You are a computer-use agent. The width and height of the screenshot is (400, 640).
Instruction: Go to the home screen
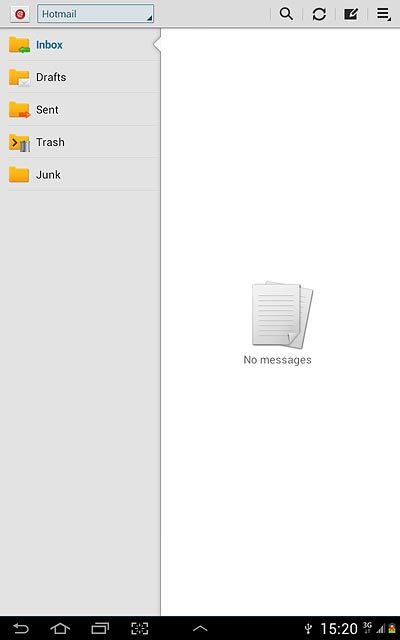coord(60,628)
